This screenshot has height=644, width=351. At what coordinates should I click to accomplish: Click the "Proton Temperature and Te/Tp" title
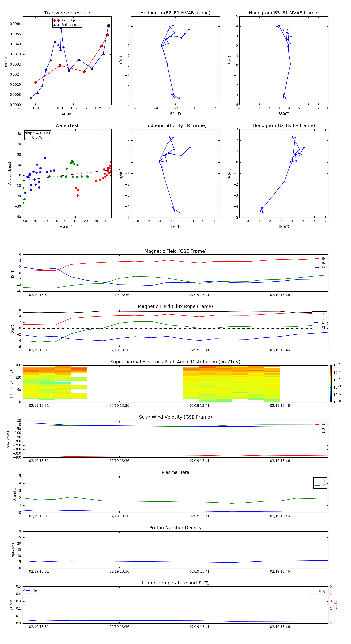[175, 583]
